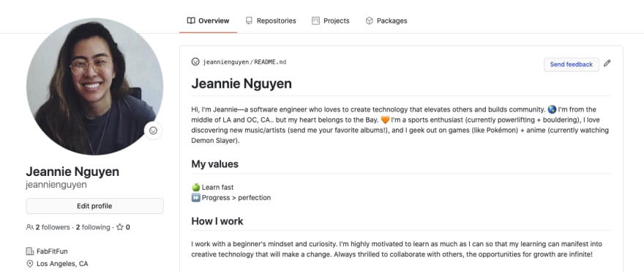Click the starred count star icon

coord(120,227)
